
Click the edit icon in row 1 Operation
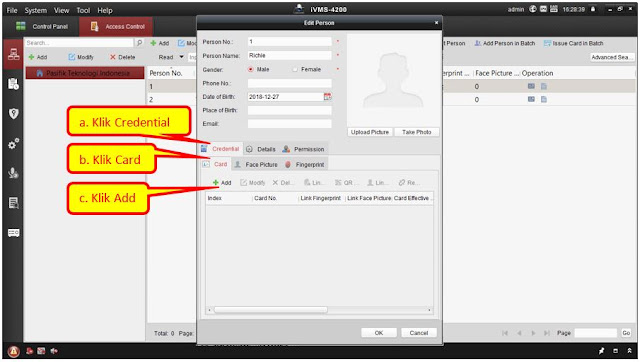coord(531,86)
